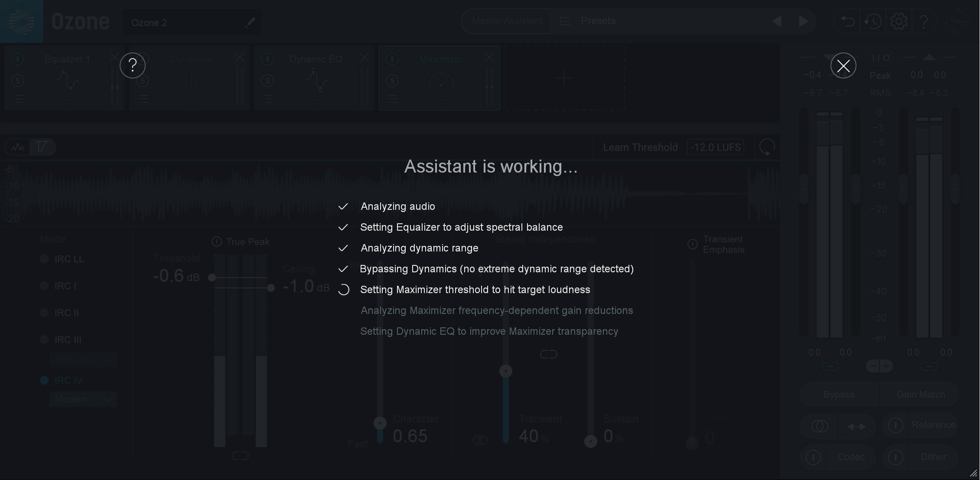
Task: Edit preset name with pencil icon
Action: click(250, 23)
